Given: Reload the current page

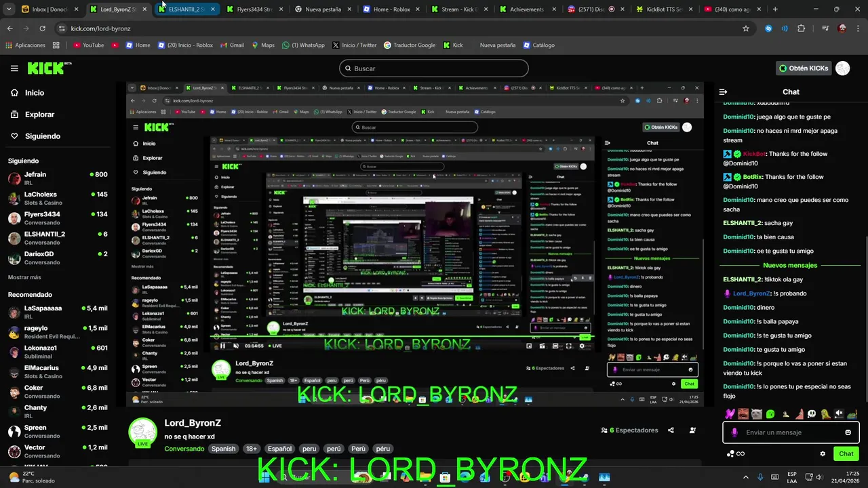Looking at the screenshot, I should [42, 28].
